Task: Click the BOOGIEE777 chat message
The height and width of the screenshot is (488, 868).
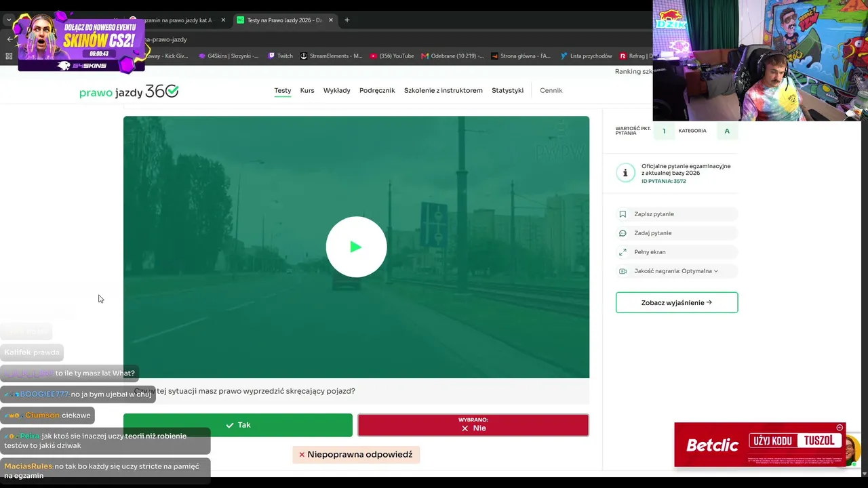Action: (x=78, y=394)
